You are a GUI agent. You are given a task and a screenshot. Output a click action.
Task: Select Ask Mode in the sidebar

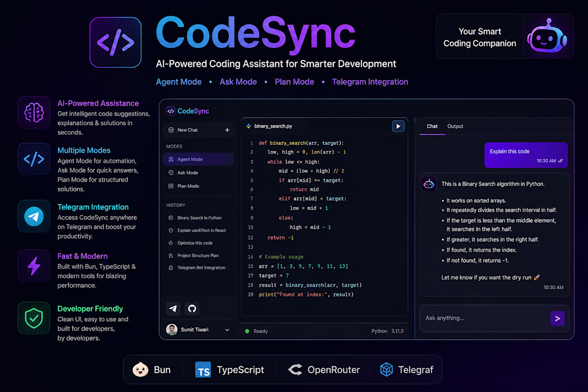coord(199,173)
